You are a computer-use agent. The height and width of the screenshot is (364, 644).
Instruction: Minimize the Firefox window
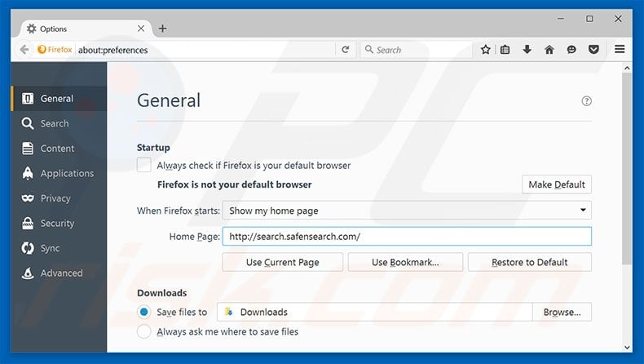click(x=561, y=19)
